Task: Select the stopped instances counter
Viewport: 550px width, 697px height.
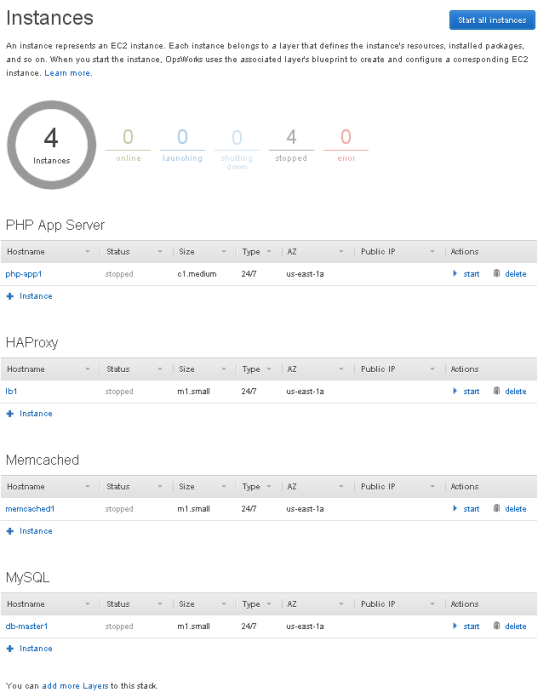Action: click(x=291, y=145)
